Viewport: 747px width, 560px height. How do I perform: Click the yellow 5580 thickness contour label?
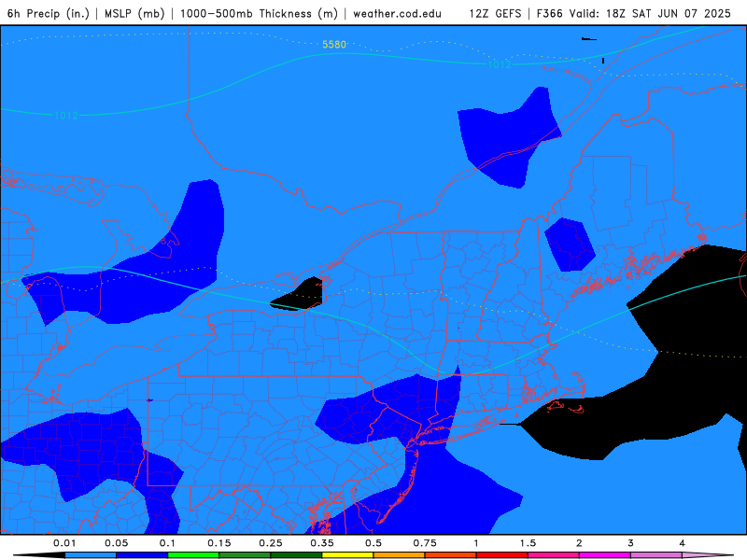pyautogui.click(x=334, y=44)
